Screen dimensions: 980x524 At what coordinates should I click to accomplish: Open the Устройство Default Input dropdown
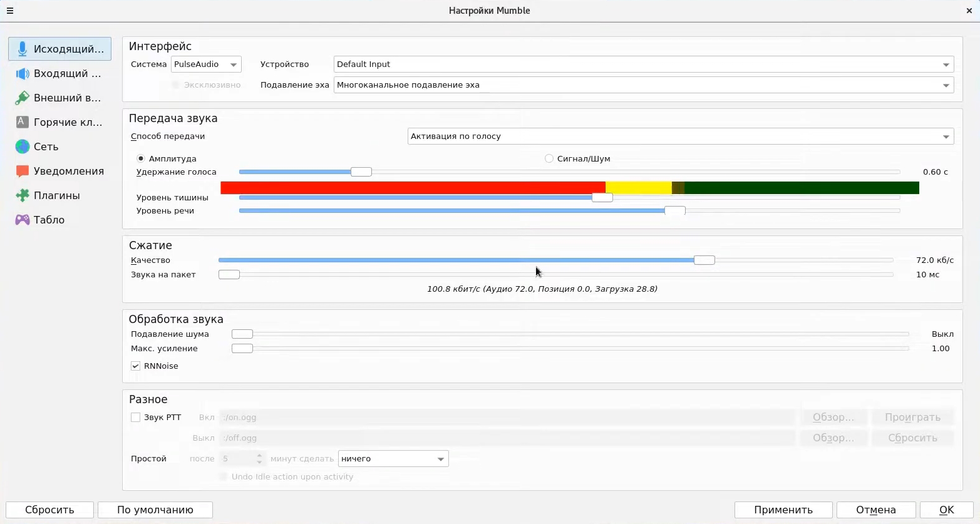pyautogui.click(x=644, y=64)
